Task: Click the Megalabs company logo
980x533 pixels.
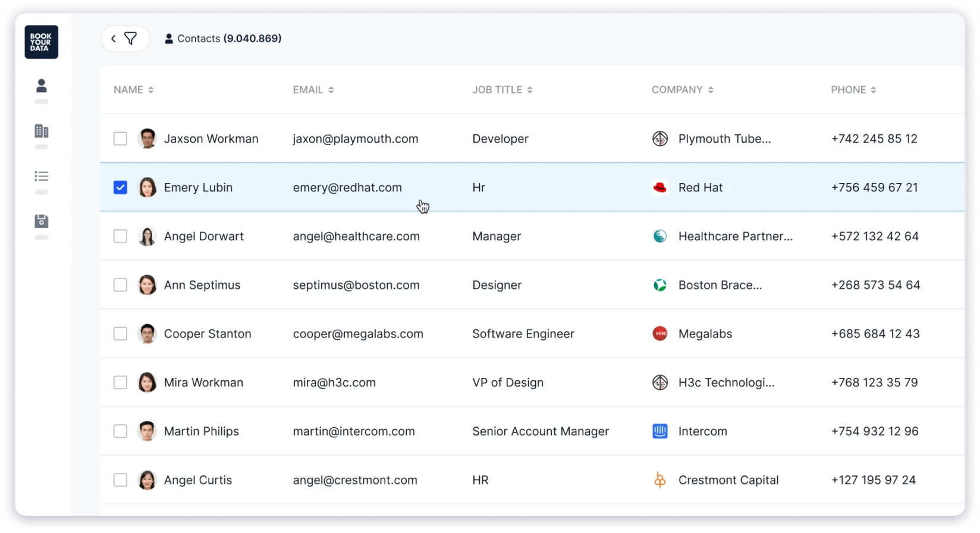Action: point(659,333)
